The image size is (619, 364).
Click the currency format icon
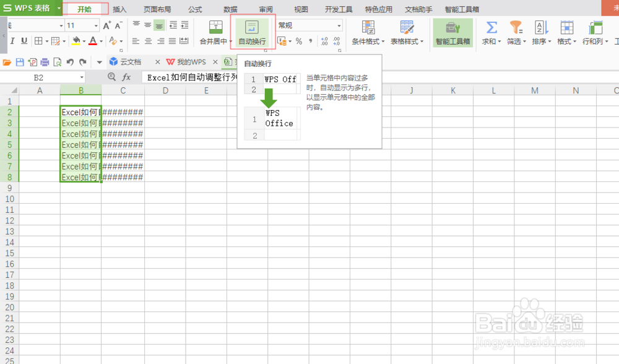(x=282, y=41)
